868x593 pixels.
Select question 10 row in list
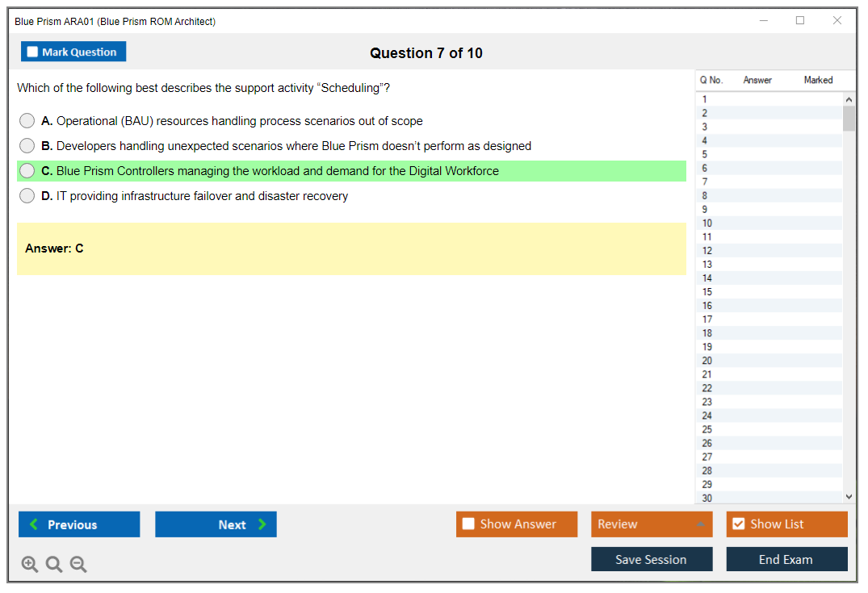[x=707, y=223]
